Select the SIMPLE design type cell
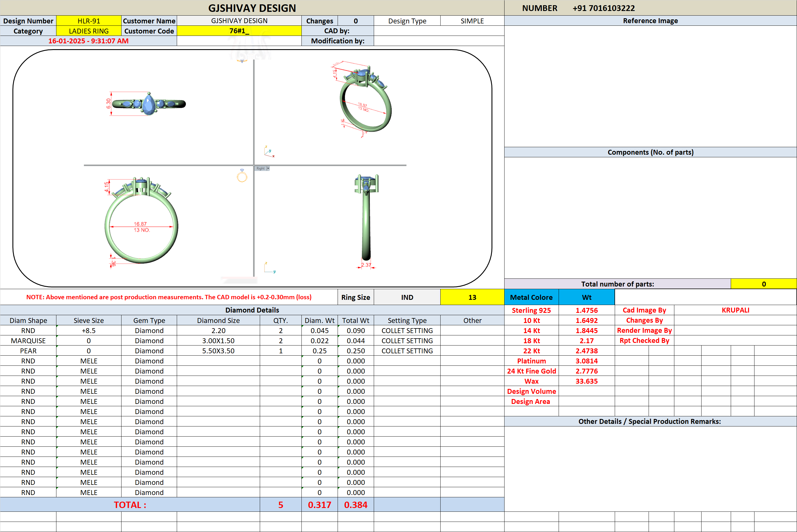 pos(472,21)
